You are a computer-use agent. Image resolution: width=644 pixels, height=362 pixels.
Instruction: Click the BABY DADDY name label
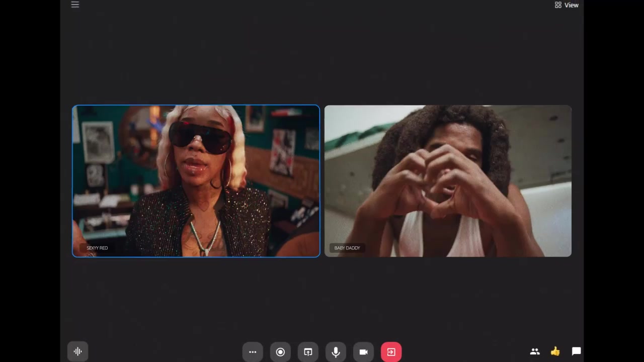coord(347,248)
